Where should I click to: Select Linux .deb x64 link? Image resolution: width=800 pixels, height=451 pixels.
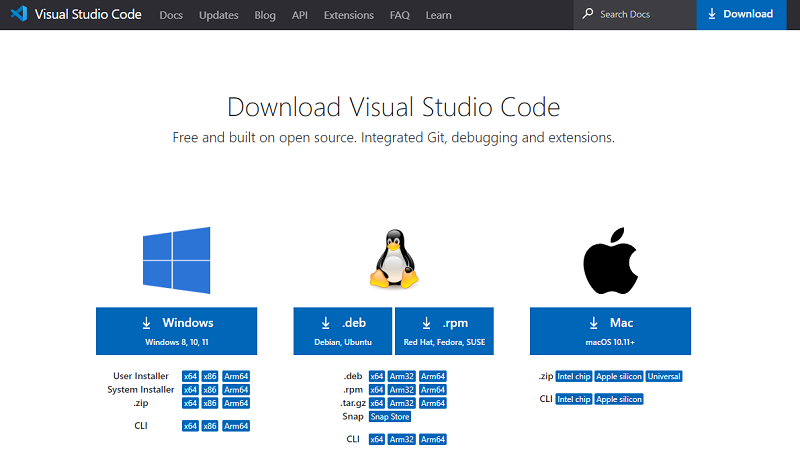pos(377,376)
